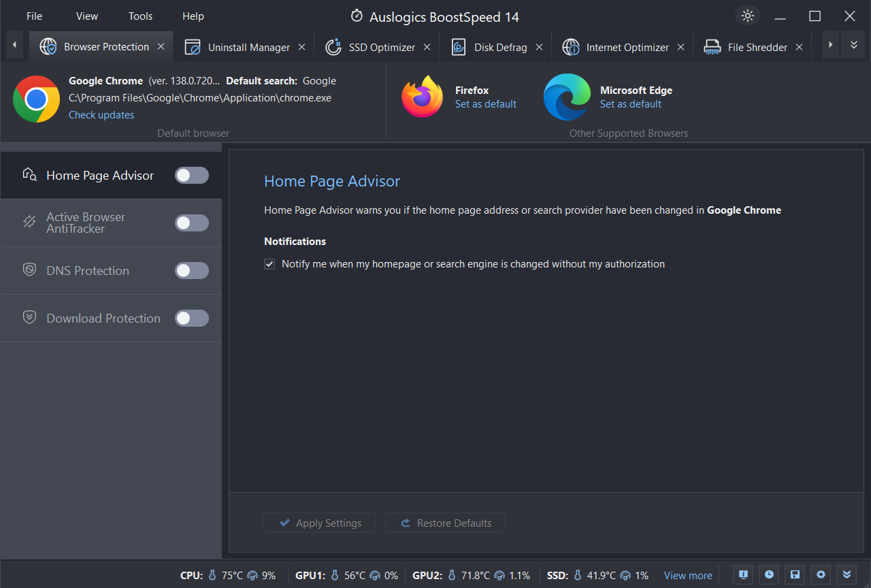Click the clock history icon in the status bar

tap(768, 575)
